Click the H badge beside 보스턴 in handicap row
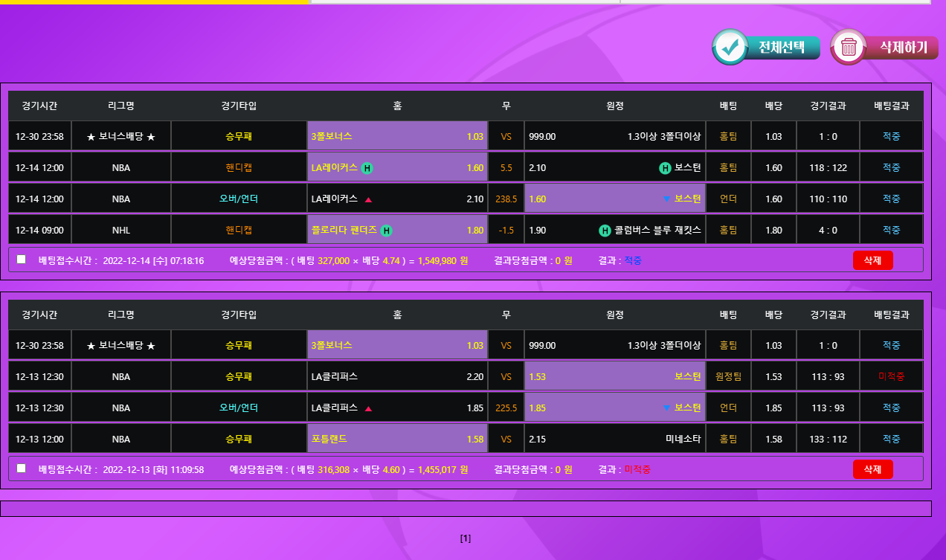946x560 pixels. pos(665,168)
